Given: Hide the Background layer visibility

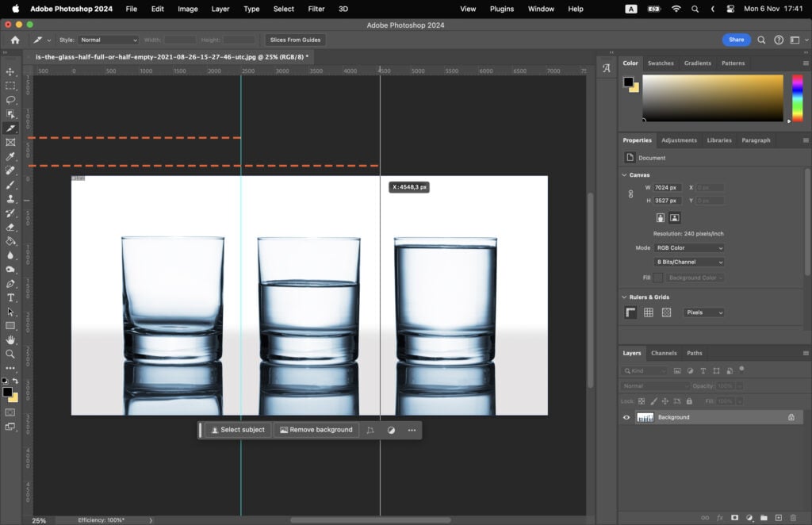Looking at the screenshot, I should coord(626,416).
